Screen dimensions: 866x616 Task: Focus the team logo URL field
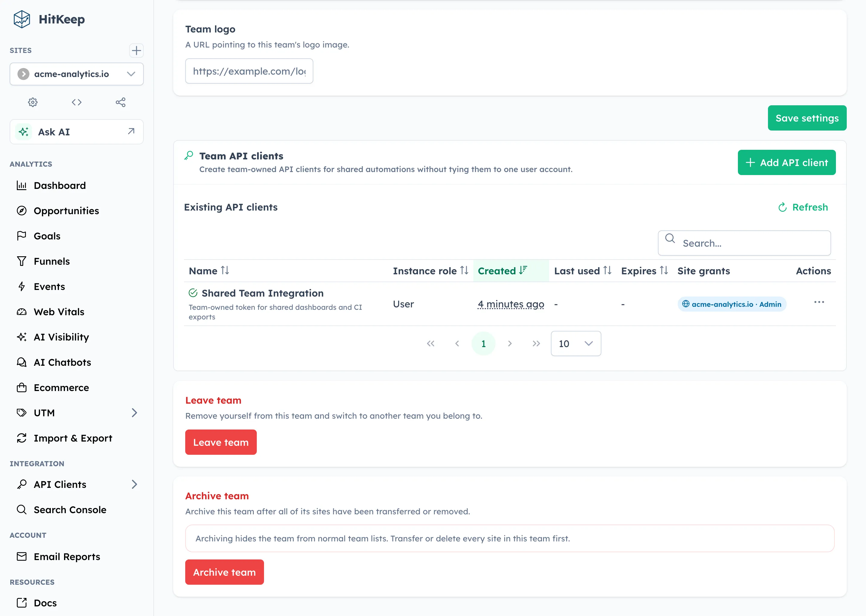coord(249,71)
